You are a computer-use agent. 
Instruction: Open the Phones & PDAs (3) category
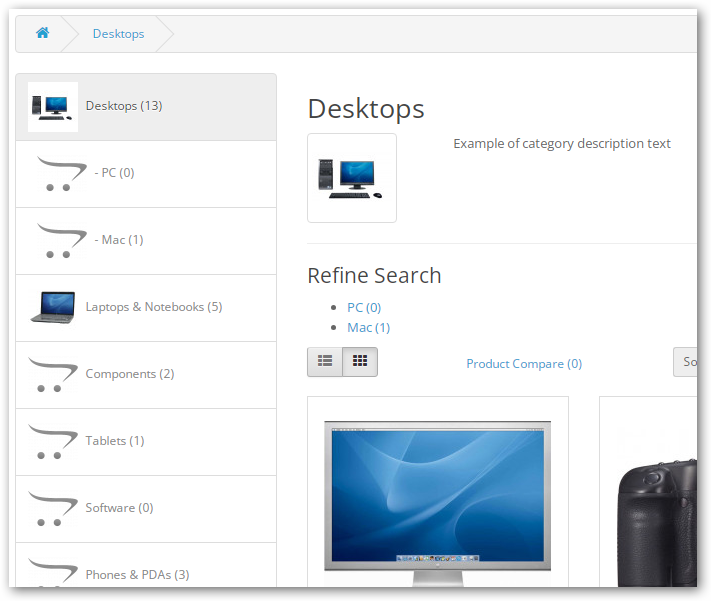tap(146, 565)
